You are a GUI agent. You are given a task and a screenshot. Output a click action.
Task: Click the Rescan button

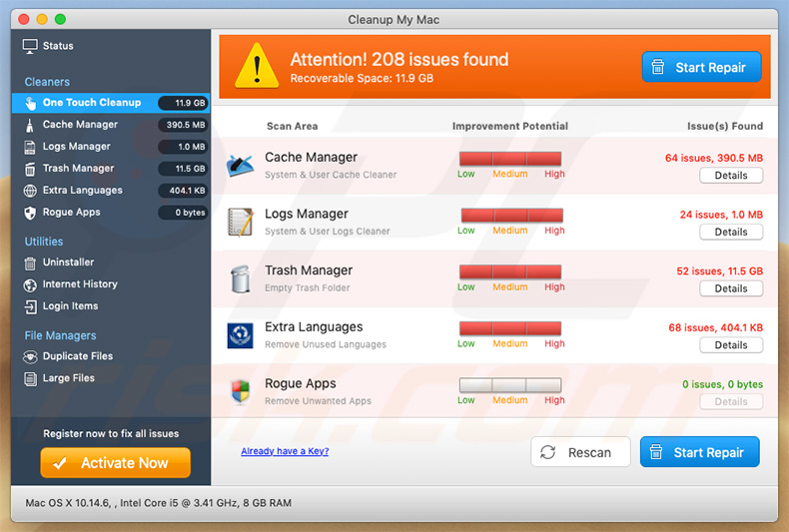point(580,452)
